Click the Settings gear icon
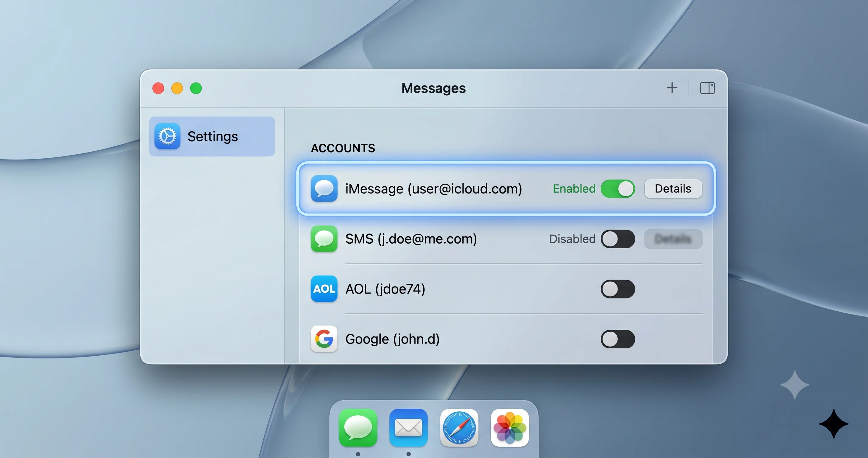This screenshot has width=868, height=458. (x=167, y=136)
